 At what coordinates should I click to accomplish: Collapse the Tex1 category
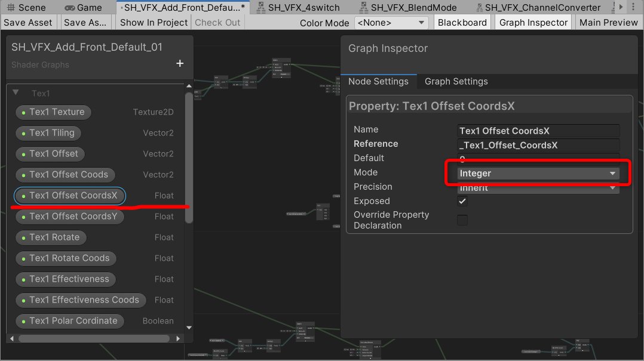click(16, 92)
